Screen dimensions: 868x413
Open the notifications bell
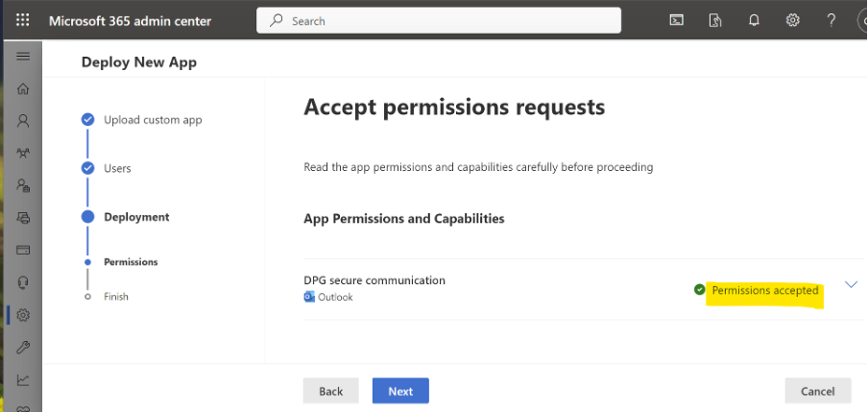tap(755, 20)
